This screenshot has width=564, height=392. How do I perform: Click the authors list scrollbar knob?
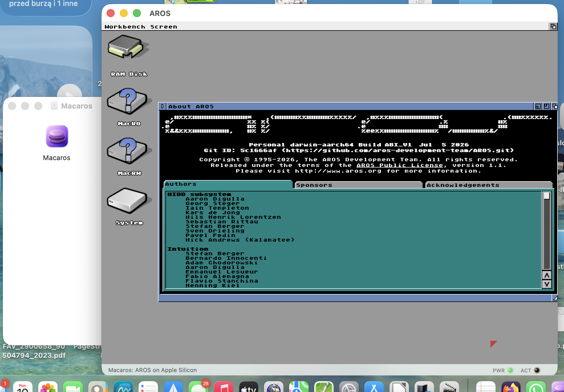pos(547,196)
